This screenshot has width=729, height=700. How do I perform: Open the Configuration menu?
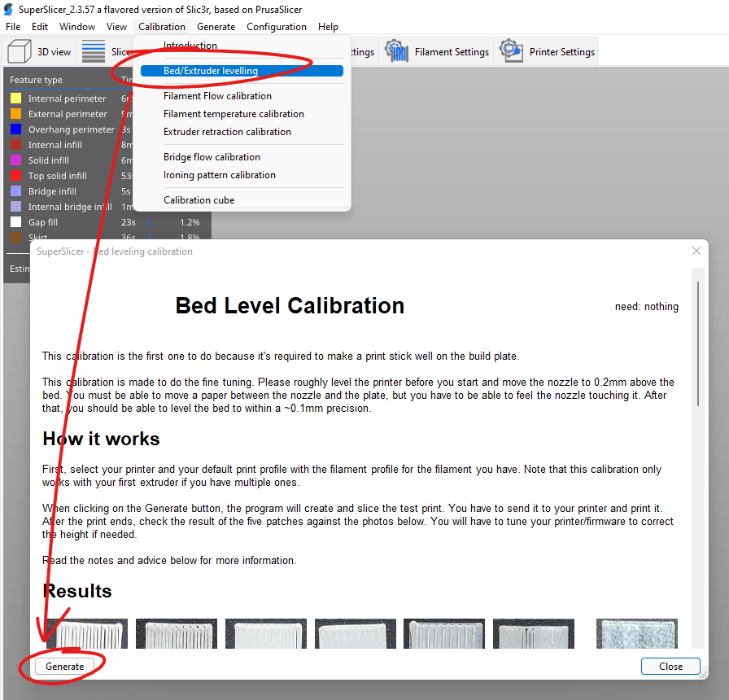(x=276, y=27)
